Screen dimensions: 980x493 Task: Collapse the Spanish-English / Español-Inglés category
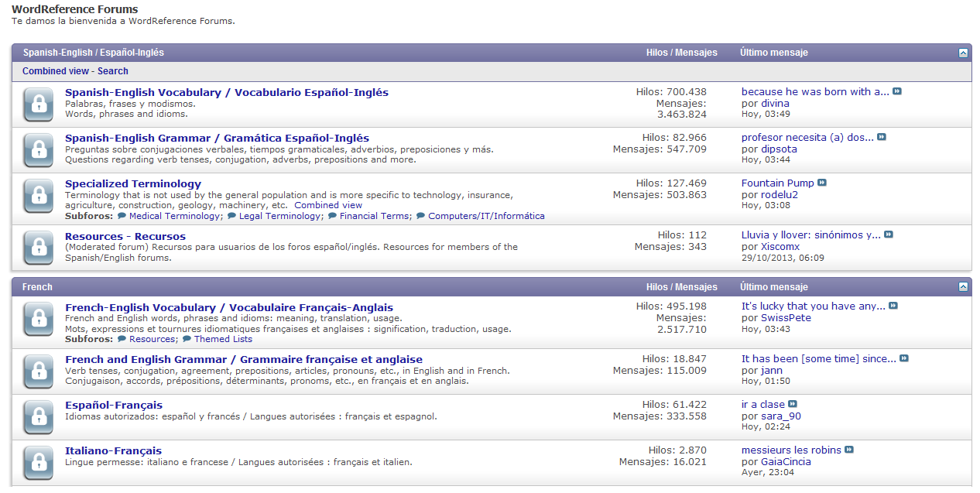pyautogui.click(x=963, y=53)
